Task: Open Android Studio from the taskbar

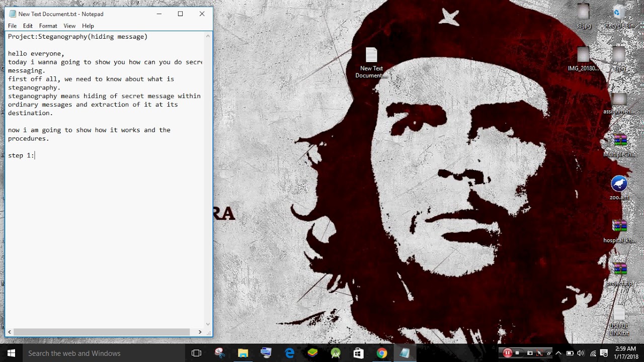Action: 336,353
